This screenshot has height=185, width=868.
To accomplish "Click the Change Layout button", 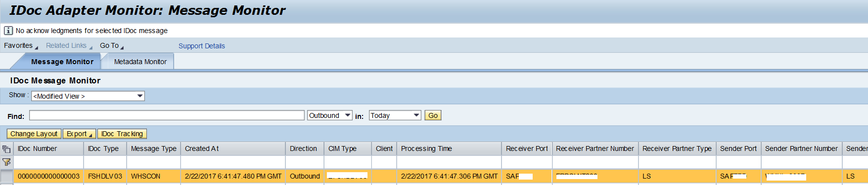I will tap(34, 134).
